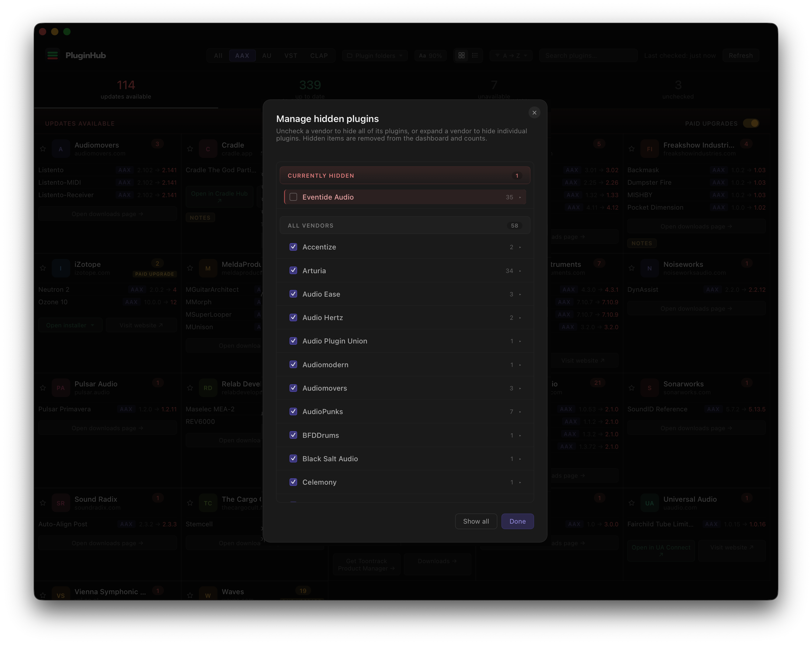The height and width of the screenshot is (645, 812).
Task: Uncheck the Audiomovers vendor checkbox in dialog
Action: [x=293, y=388]
